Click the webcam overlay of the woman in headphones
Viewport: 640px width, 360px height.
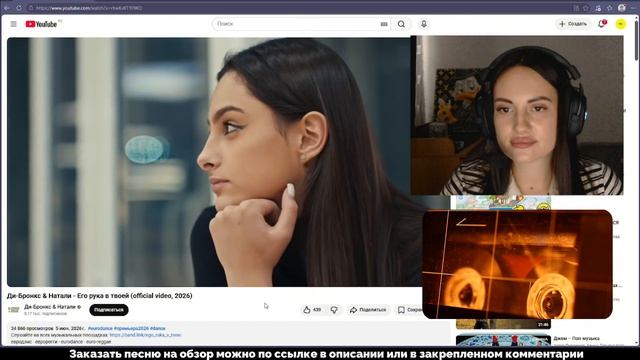[517, 115]
